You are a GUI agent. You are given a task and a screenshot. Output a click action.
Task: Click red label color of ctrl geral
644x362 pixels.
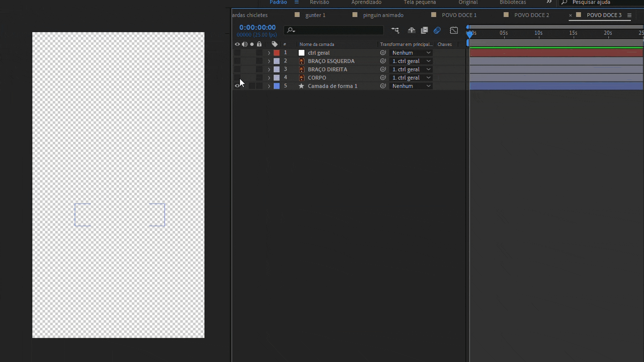(x=276, y=53)
